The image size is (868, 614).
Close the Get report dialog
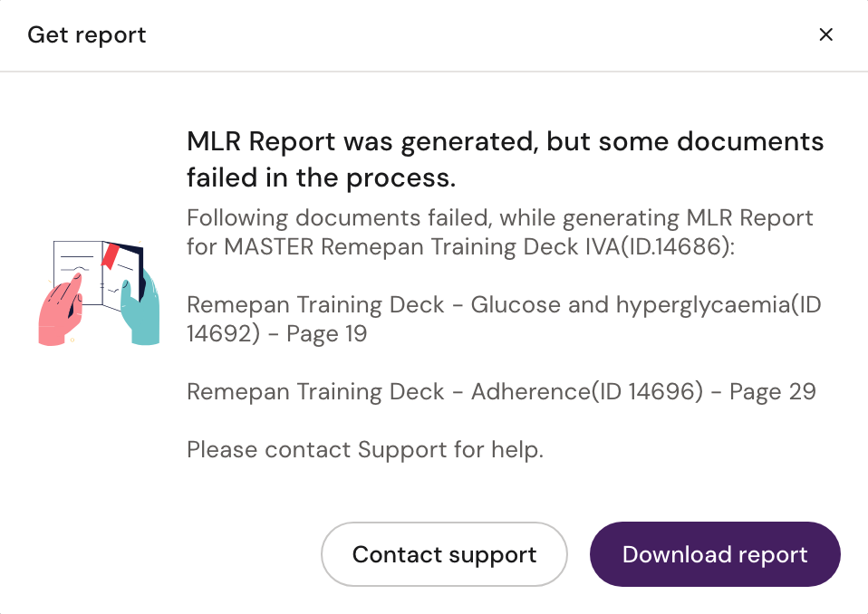pyautogui.click(x=825, y=34)
